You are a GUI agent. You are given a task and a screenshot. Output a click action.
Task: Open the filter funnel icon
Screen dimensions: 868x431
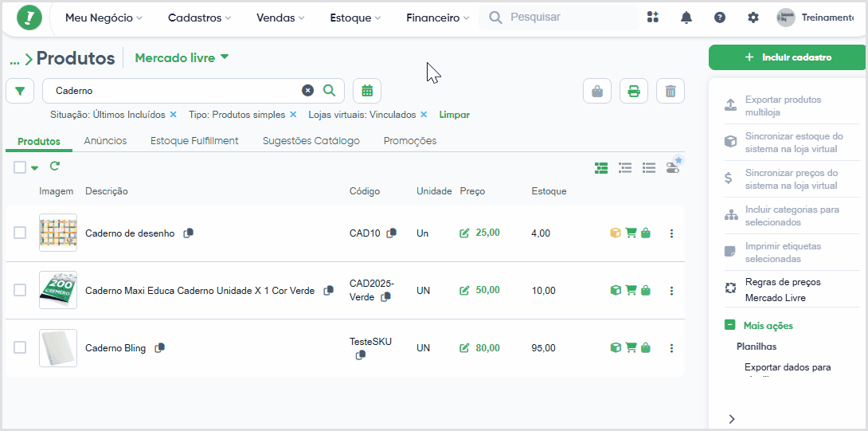click(x=20, y=91)
